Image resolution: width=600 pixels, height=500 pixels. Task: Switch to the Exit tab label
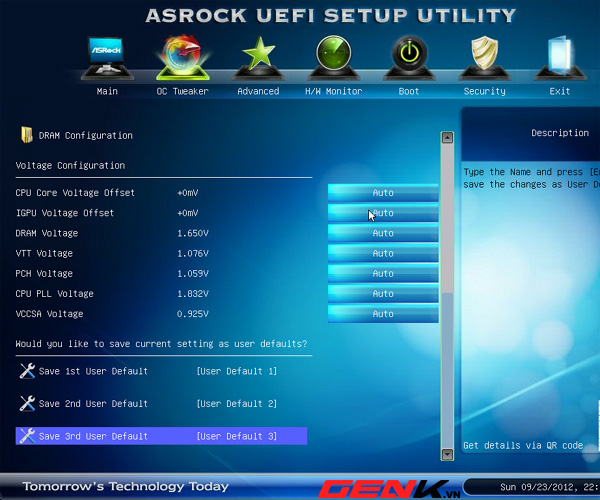click(x=560, y=91)
